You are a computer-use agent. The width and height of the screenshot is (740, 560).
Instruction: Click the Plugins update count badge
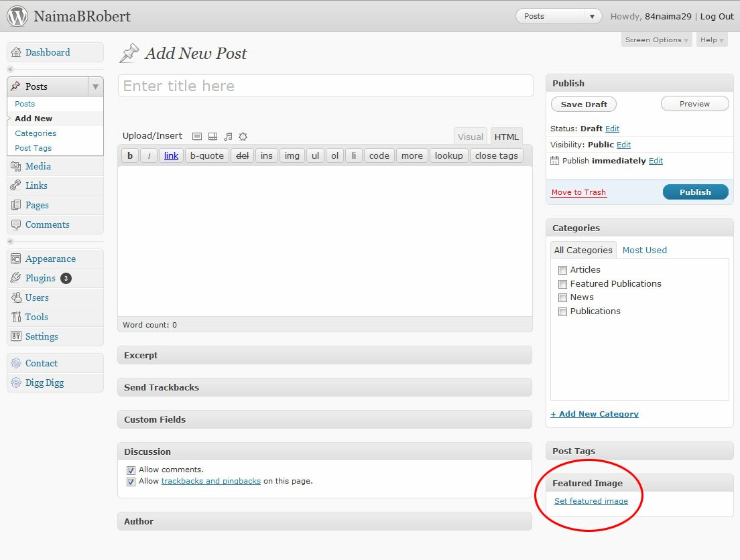tap(66, 279)
